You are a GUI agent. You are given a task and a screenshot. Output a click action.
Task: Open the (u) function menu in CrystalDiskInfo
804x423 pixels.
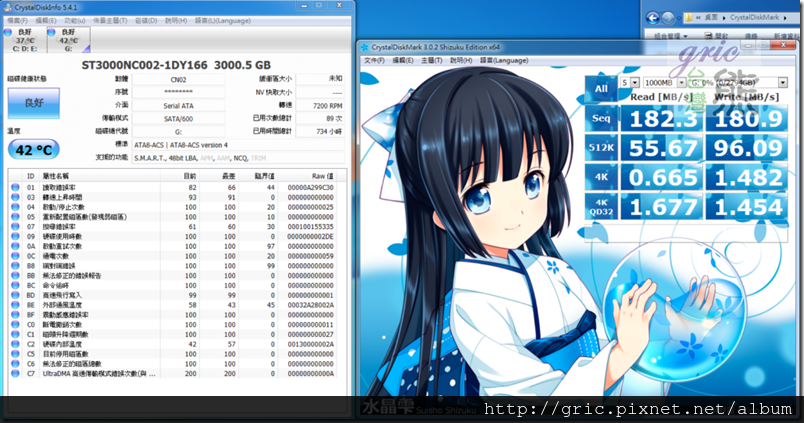click(x=75, y=21)
